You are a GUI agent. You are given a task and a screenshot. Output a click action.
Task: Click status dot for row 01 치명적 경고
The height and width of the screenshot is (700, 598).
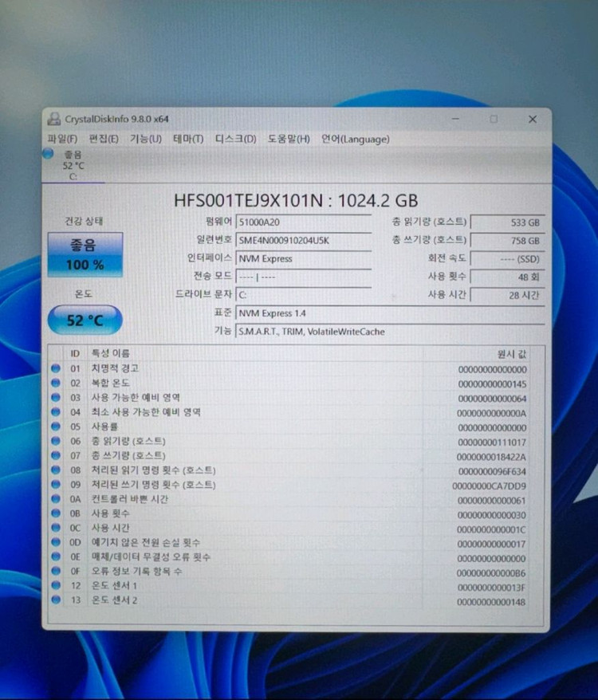[x=55, y=368]
